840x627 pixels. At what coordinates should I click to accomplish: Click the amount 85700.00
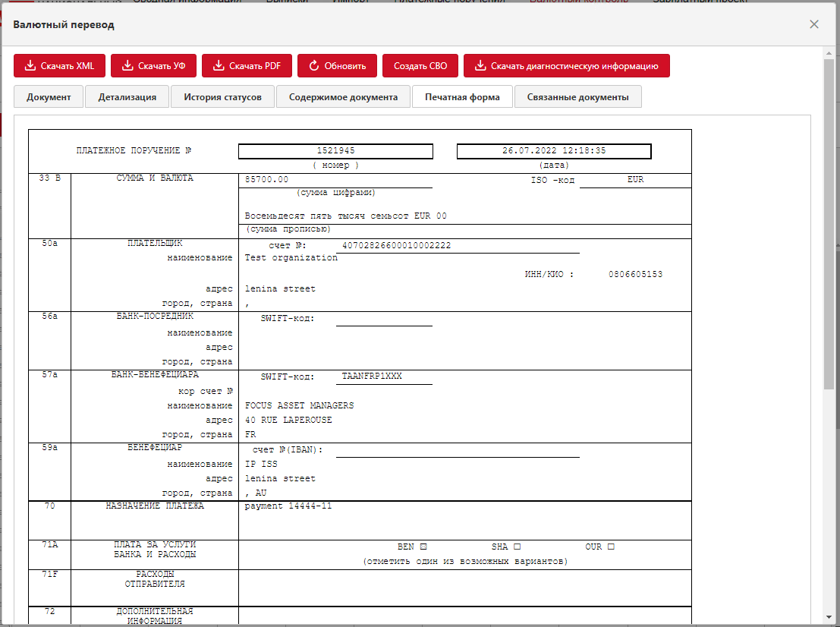pyautogui.click(x=266, y=180)
